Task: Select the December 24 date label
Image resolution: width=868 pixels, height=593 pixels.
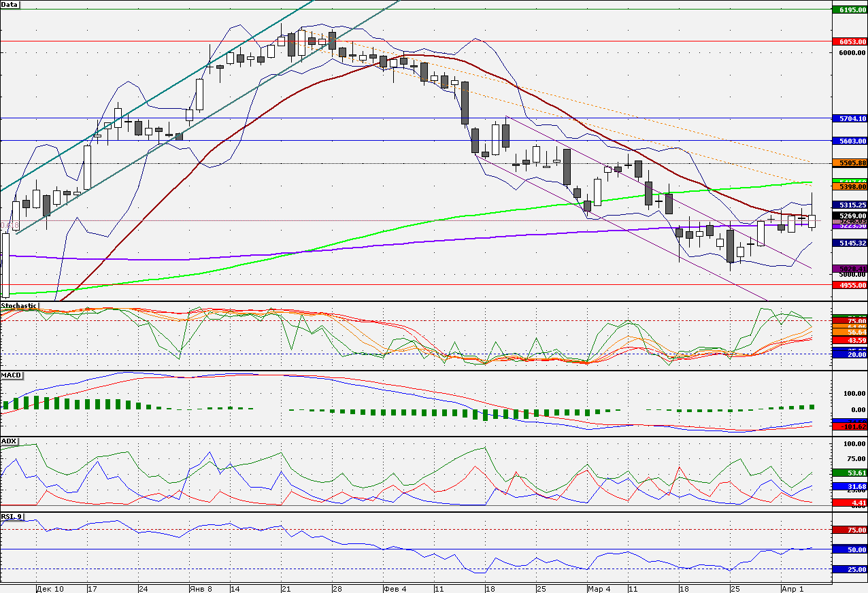Action: 144,588
